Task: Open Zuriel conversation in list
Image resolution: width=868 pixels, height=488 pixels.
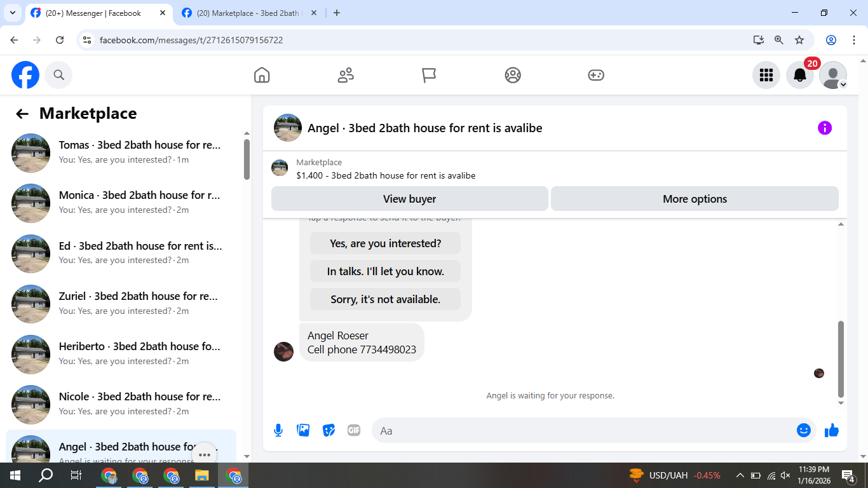Action: point(121,303)
